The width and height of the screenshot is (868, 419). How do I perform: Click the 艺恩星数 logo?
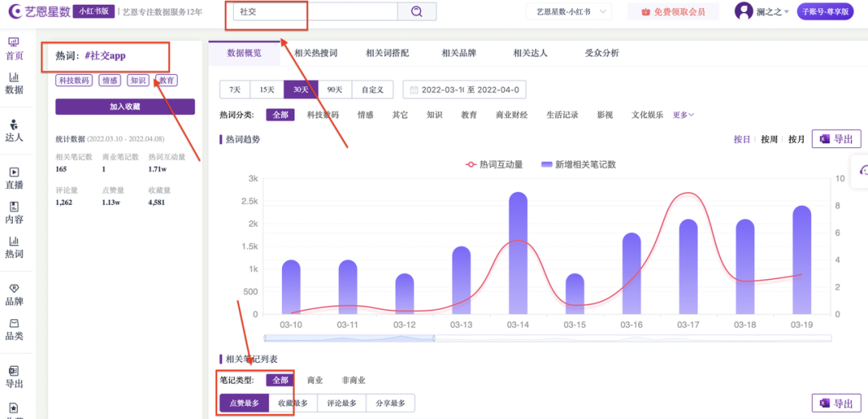coord(38,11)
